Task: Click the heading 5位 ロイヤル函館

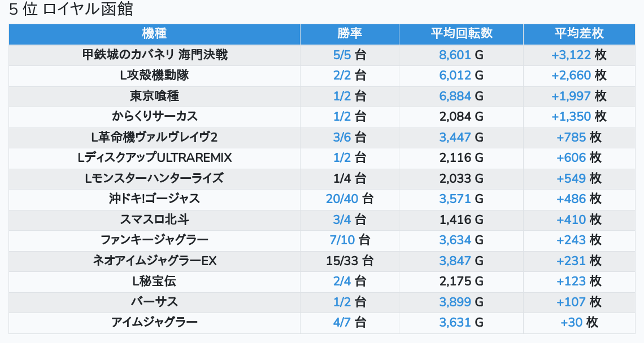Action: coord(71,10)
